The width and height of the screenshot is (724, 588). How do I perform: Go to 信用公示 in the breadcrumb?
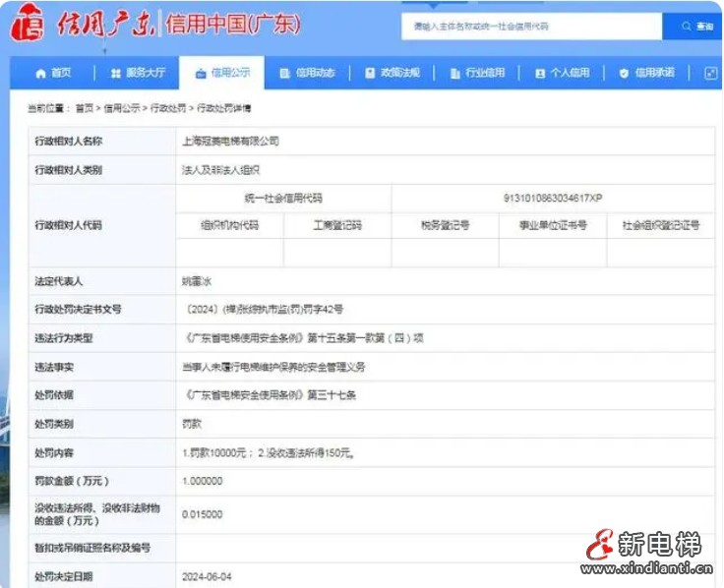[x=121, y=108]
